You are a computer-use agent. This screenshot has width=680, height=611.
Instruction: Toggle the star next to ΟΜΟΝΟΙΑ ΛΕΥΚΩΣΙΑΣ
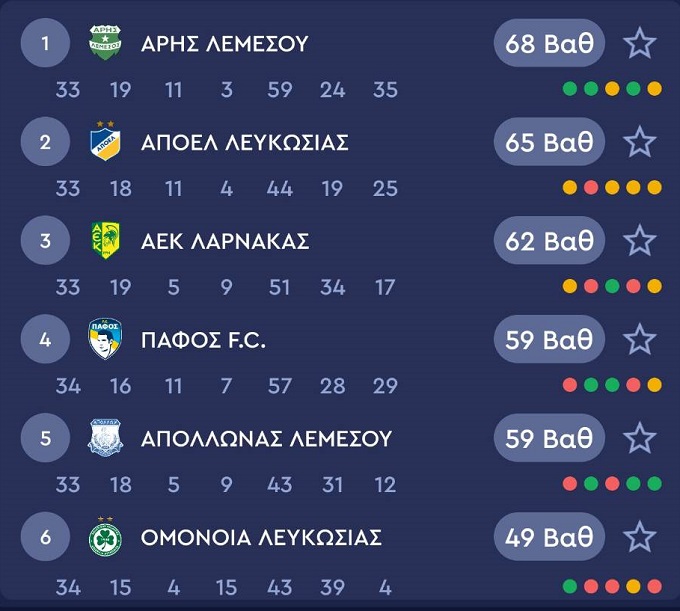pyautogui.click(x=639, y=537)
